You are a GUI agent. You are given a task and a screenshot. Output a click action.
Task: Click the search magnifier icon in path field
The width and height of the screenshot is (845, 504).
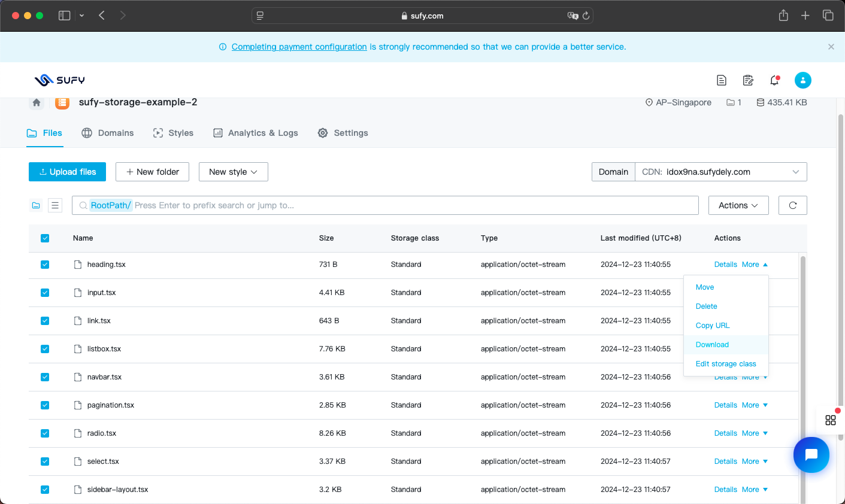coord(83,205)
